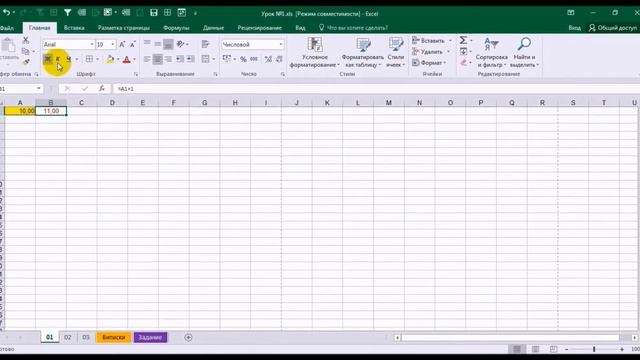Screen dimensions: 640x360
Task: Open Сортировка и фильтр menu
Action: 491,52
